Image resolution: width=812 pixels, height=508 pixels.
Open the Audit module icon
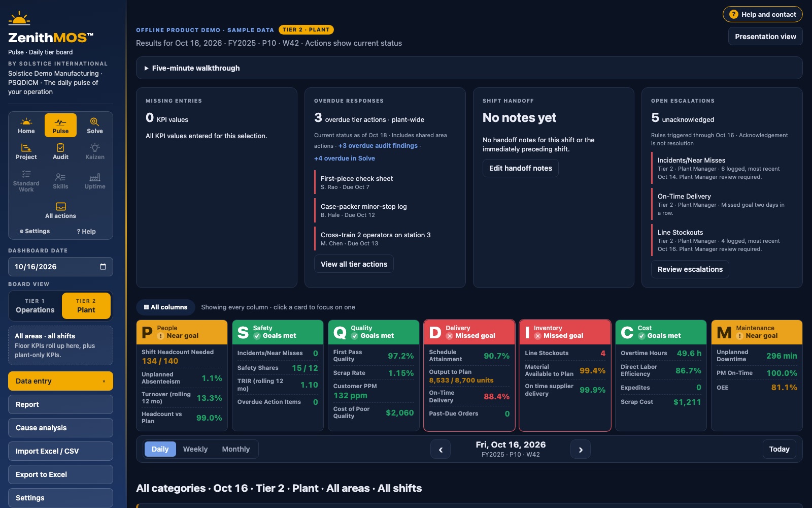click(x=60, y=151)
